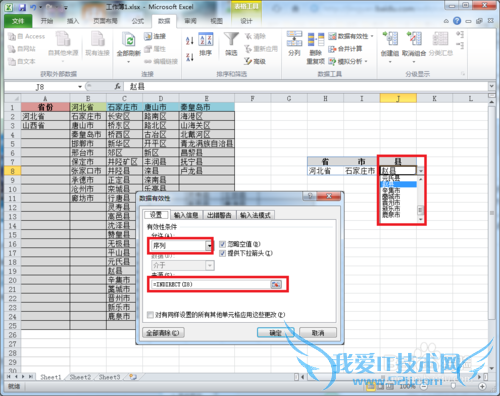Click the zoom in plus button
Image resolution: width=500 pixels, height=396 pixels.
(x=482, y=386)
